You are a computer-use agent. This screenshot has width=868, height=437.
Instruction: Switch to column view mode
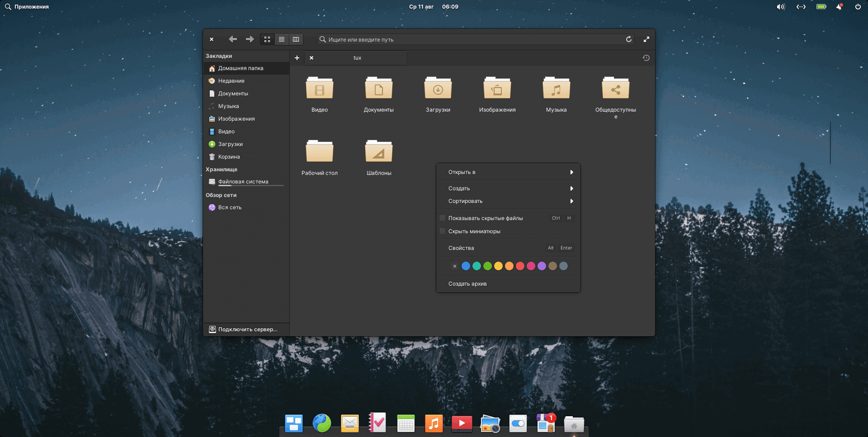pyautogui.click(x=296, y=39)
